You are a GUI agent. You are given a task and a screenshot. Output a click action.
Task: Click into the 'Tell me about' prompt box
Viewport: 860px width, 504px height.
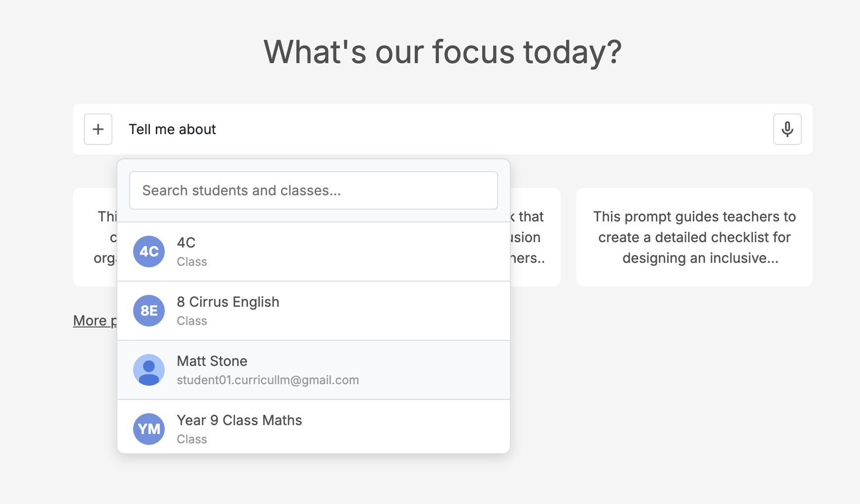tap(444, 129)
